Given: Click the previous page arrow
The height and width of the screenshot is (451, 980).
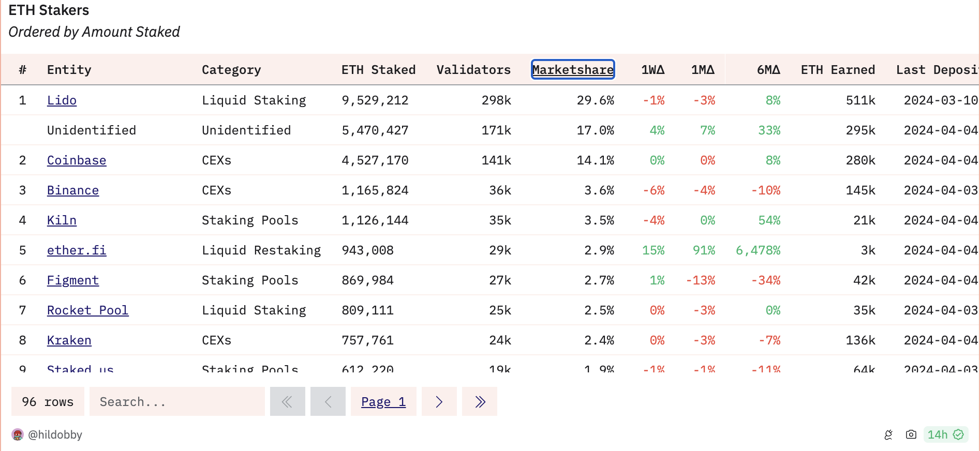Looking at the screenshot, I should point(328,402).
